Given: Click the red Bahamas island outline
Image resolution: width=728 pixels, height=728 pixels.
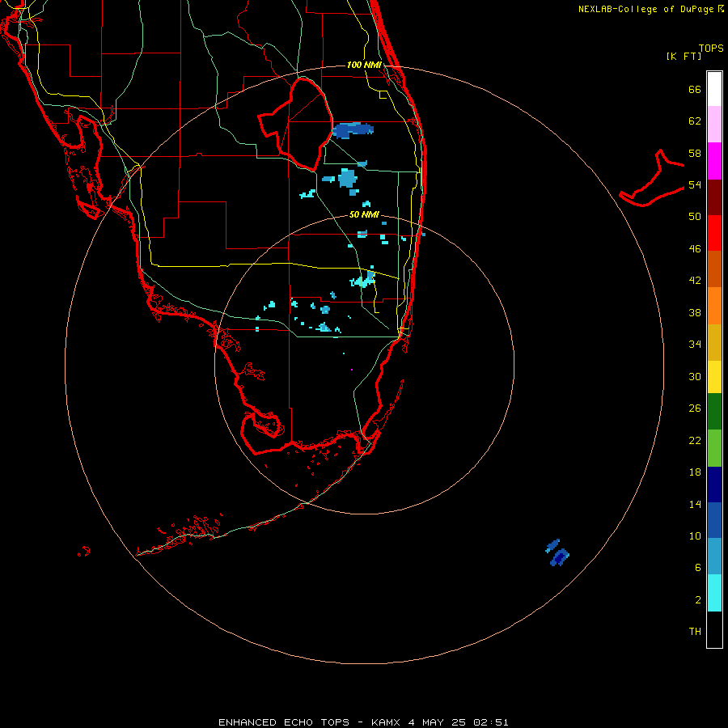Looking at the screenshot, I should coord(651,179).
